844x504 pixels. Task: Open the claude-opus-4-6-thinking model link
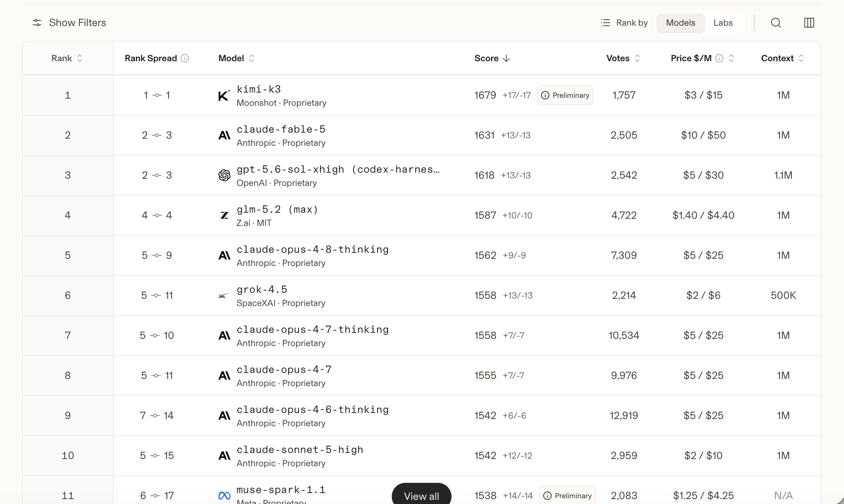[312, 410]
